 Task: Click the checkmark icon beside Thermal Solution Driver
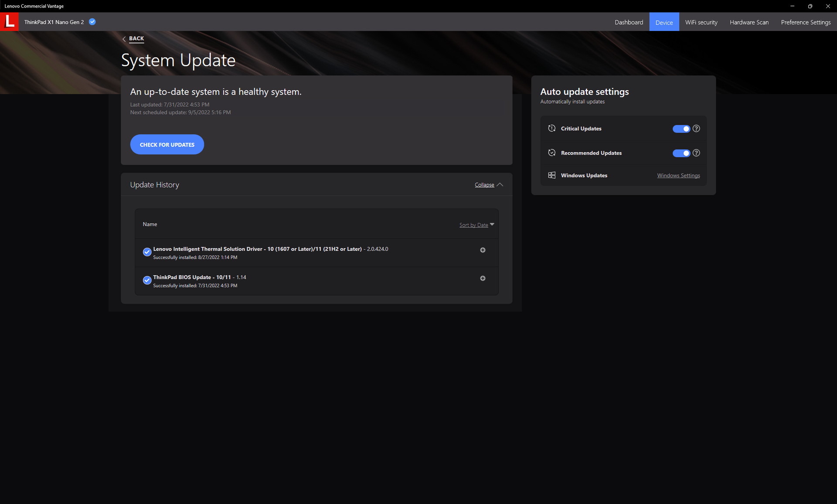point(147,252)
